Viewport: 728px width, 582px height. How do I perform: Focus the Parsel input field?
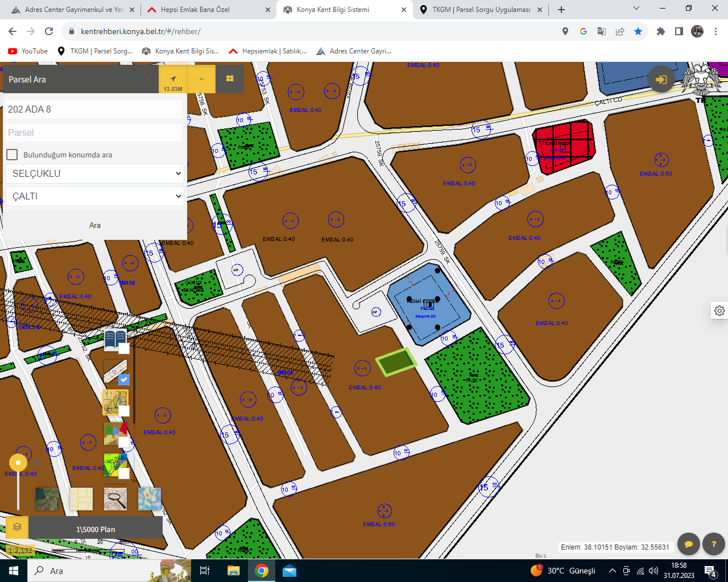tap(94, 132)
